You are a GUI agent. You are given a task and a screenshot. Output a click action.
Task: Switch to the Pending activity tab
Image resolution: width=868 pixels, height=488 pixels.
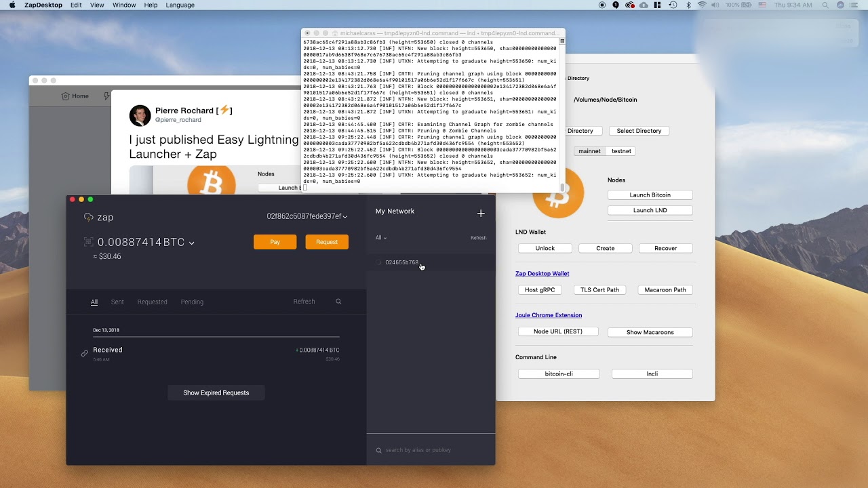point(192,302)
